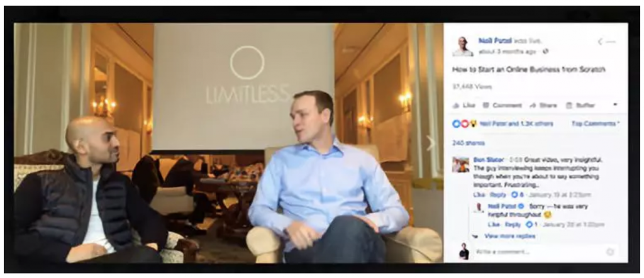This screenshot has width=644, height=278.
Task: Open the reaction emoji icons summary
Action: (x=464, y=124)
